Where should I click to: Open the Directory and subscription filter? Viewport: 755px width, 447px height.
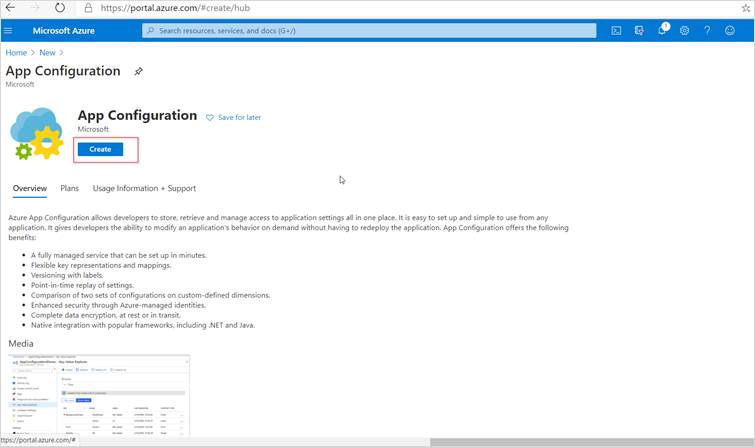[639, 31]
